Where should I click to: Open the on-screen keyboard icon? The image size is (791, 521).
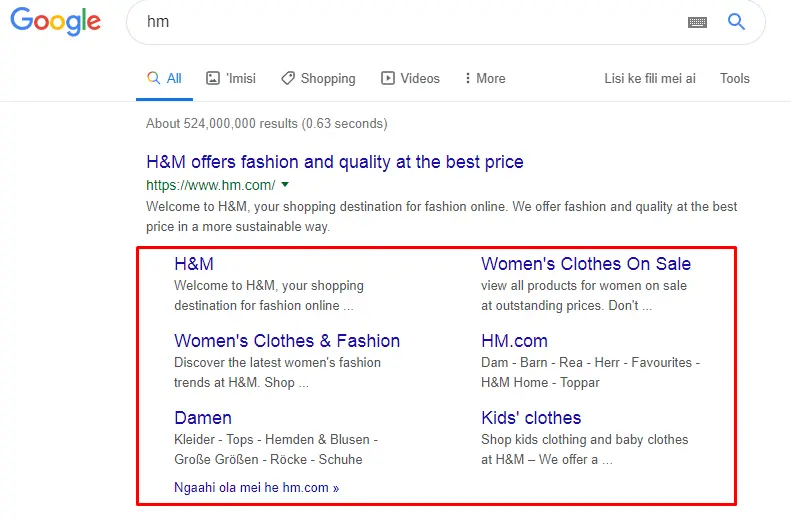click(697, 22)
